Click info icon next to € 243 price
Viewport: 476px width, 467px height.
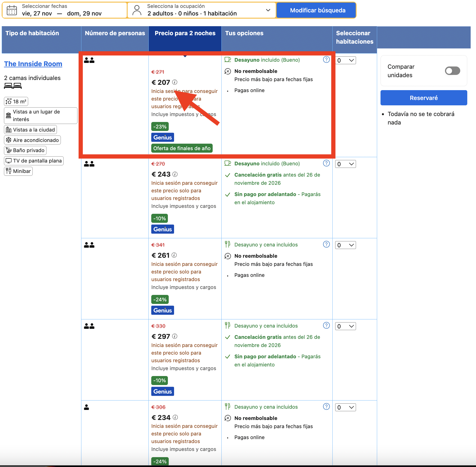click(x=175, y=174)
